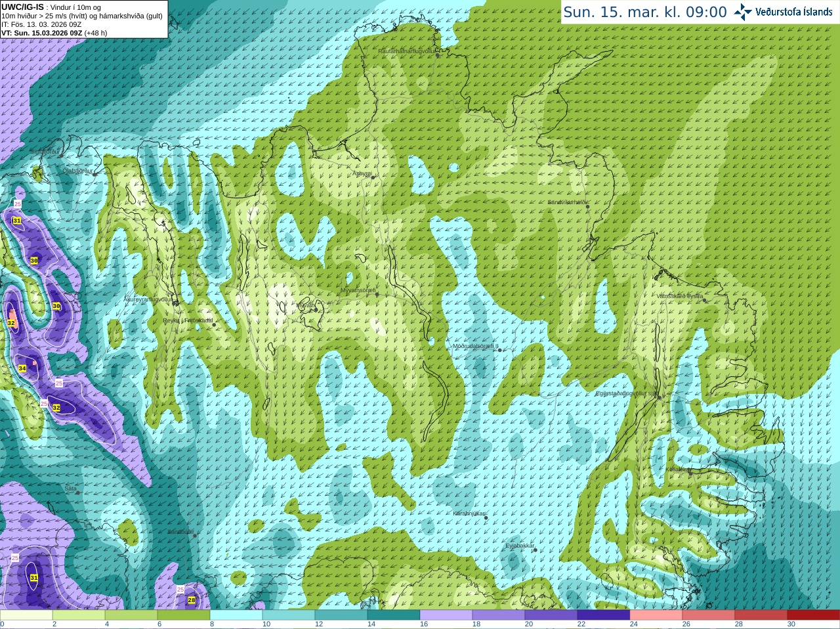
Task: Click the Veðurstofa Íslands name text
Action: tap(794, 12)
